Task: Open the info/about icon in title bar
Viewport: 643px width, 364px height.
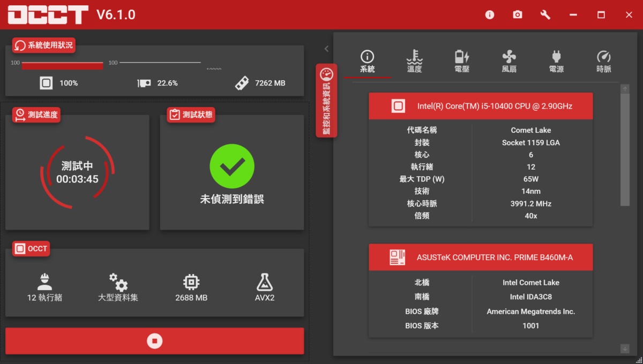Action: click(x=490, y=15)
